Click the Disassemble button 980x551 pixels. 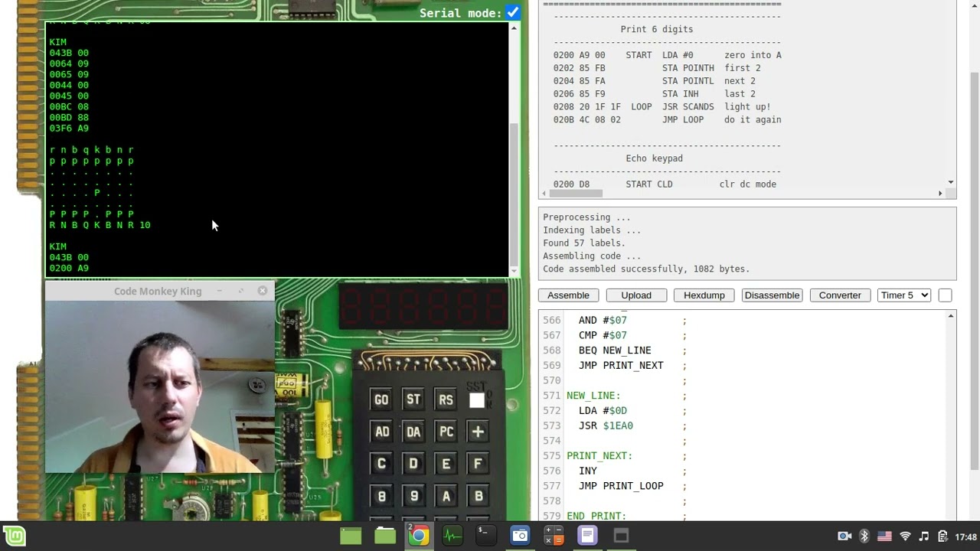[772, 295]
